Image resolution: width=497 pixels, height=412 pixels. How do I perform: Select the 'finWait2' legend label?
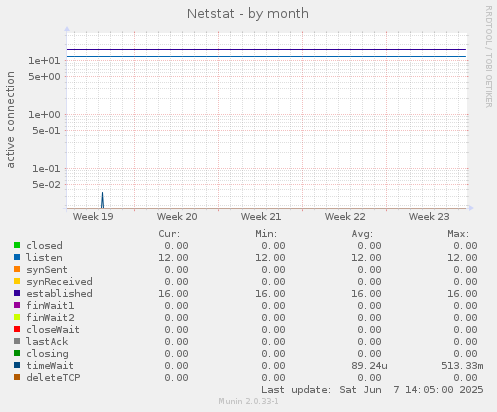[50, 318]
